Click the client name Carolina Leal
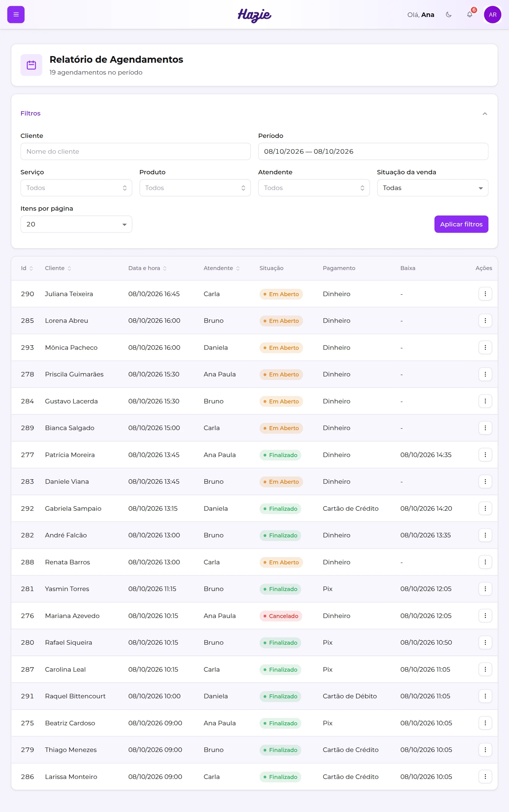 [x=65, y=670]
